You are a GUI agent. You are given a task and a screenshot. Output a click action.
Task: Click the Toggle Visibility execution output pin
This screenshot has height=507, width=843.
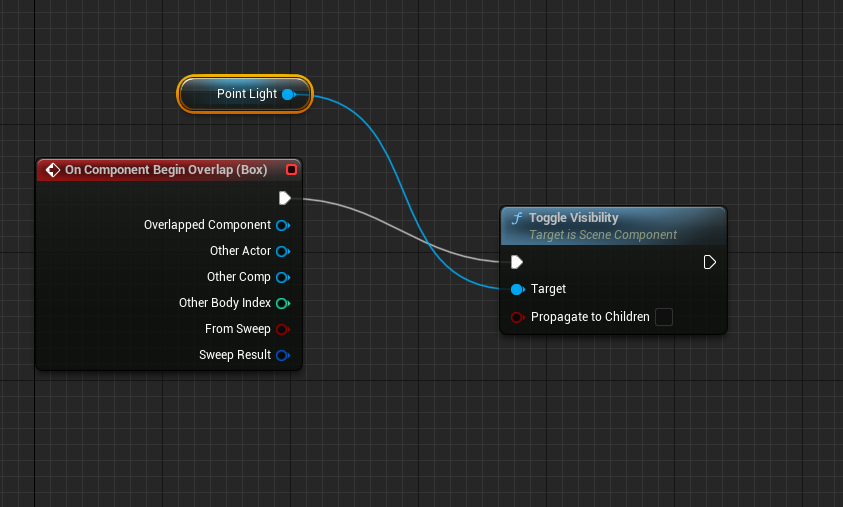click(x=709, y=262)
